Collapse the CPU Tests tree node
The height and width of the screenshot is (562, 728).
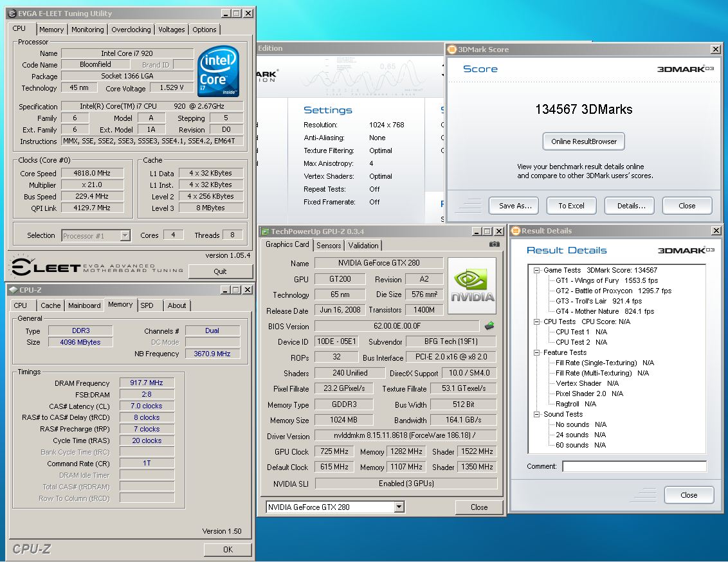(537, 322)
